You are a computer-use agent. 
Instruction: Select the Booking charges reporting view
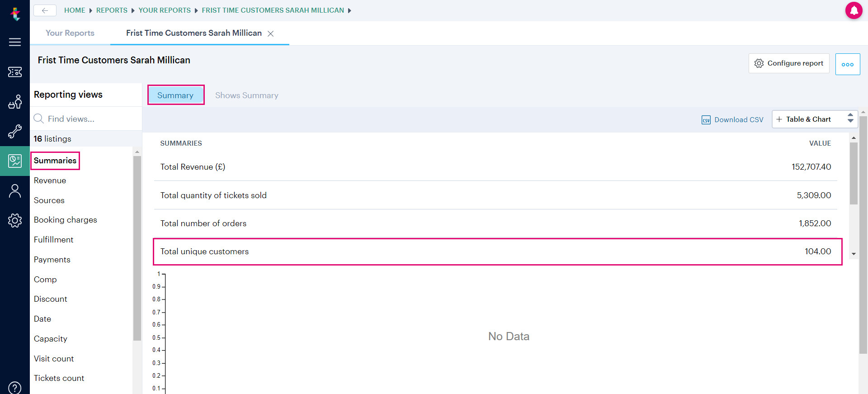tap(66, 220)
